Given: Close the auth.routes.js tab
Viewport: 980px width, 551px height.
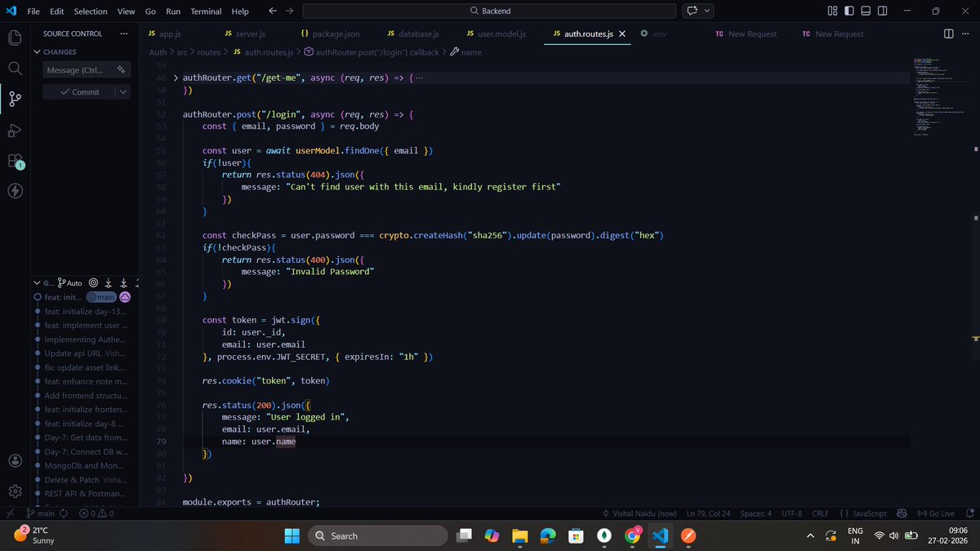Looking at the screenshot, I should click(622, 34).
